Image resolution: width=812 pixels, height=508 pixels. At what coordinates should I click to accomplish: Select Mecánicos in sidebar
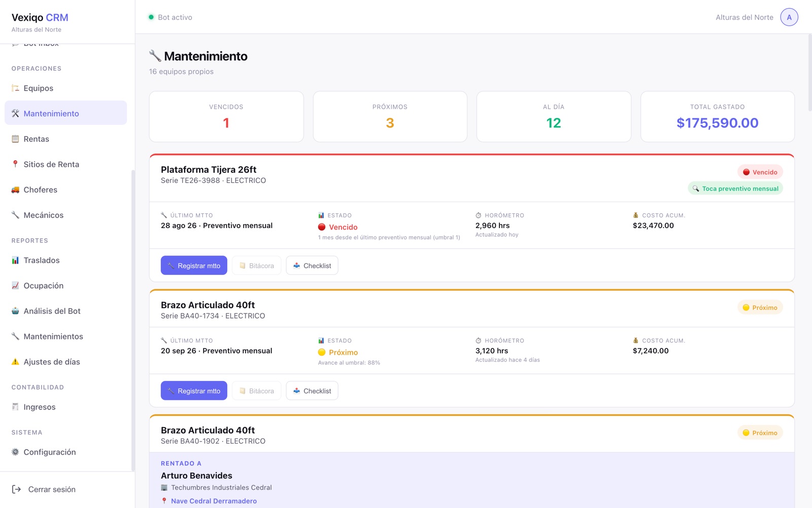point(66,215)
